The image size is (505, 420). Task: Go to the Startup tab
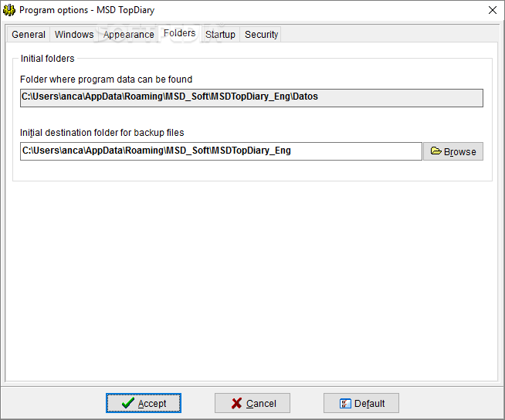pos(220,35)
